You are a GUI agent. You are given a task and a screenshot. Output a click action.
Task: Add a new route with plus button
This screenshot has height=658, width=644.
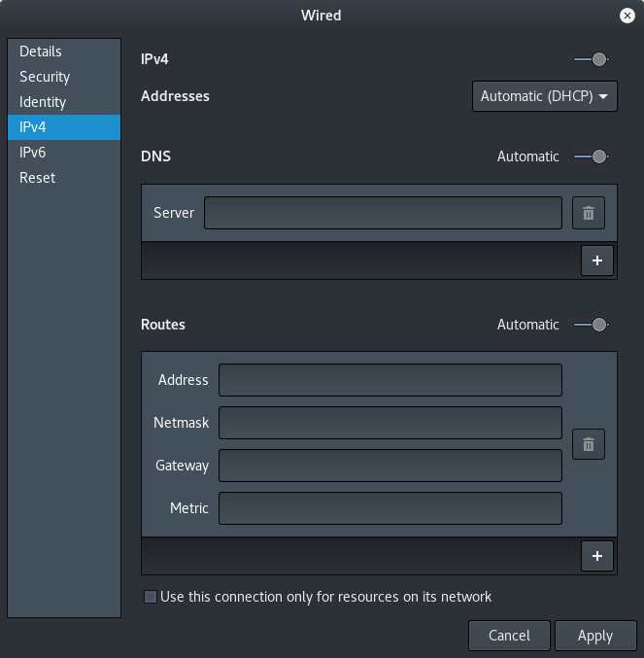[x=596, y=555]
